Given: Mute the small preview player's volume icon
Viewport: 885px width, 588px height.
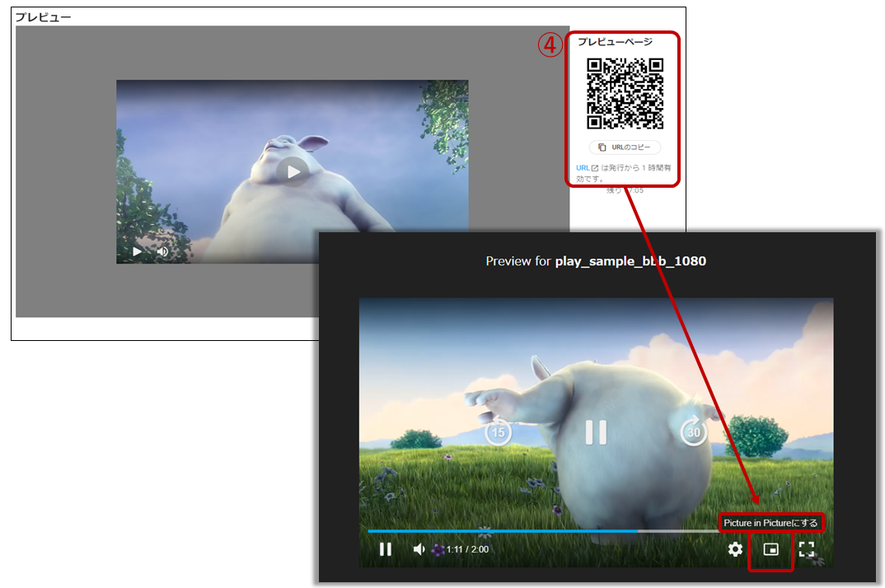Looking at the screenshot, I should (162, 251).
